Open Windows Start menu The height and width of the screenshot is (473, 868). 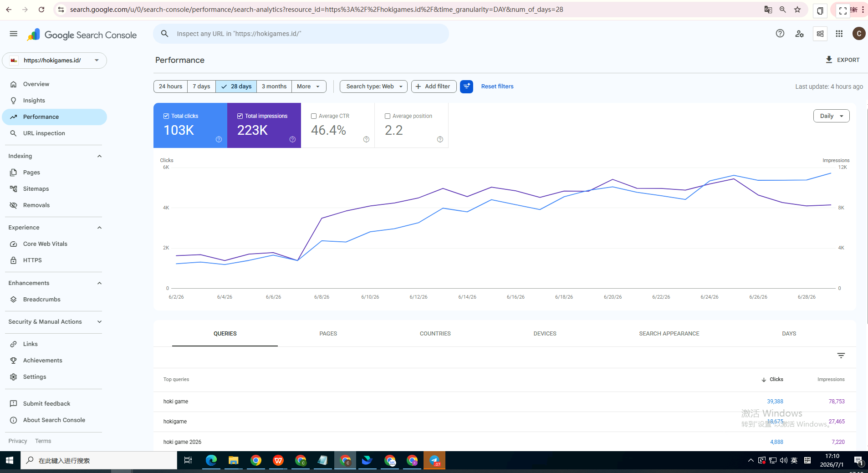pyautogui.click(x=10, y=460)
